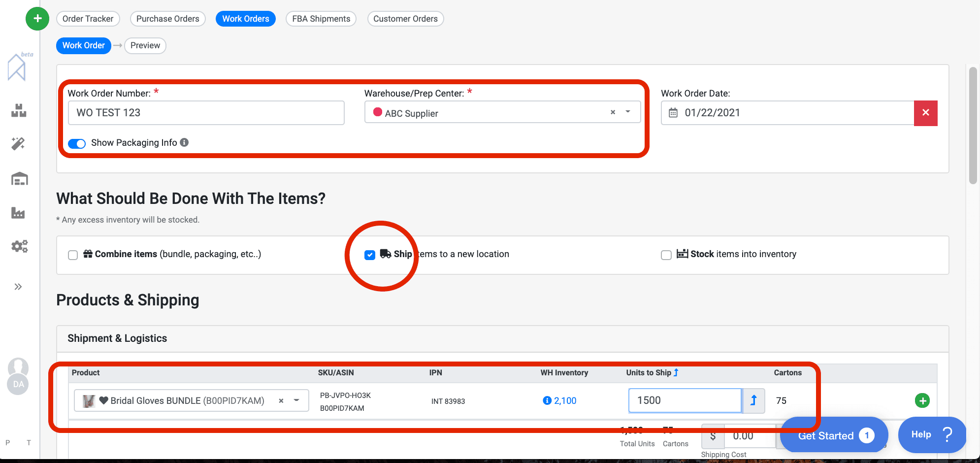This screenshot has height=463, width=980.
Task: Check Stock items into inventory checkbox
Action: click(666, 255)
